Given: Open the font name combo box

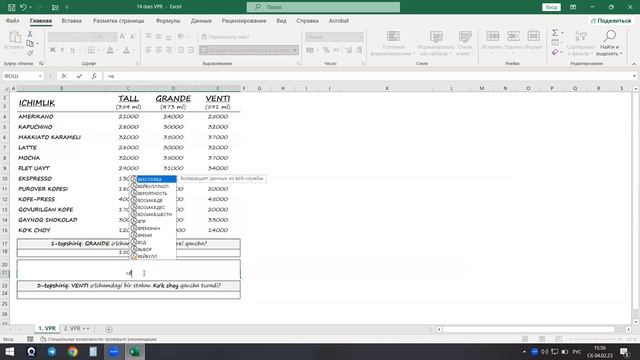Looking at the screenshot, I should tap(72, 37).
